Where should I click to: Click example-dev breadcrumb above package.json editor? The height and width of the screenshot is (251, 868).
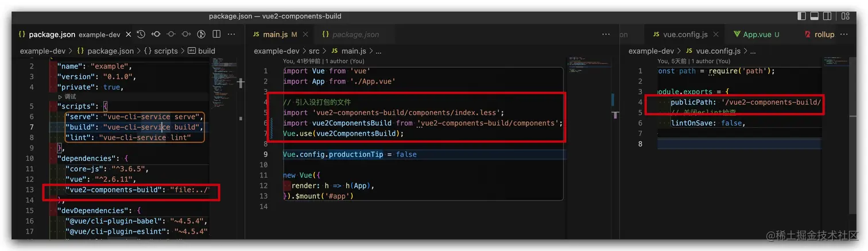(42, 51)
